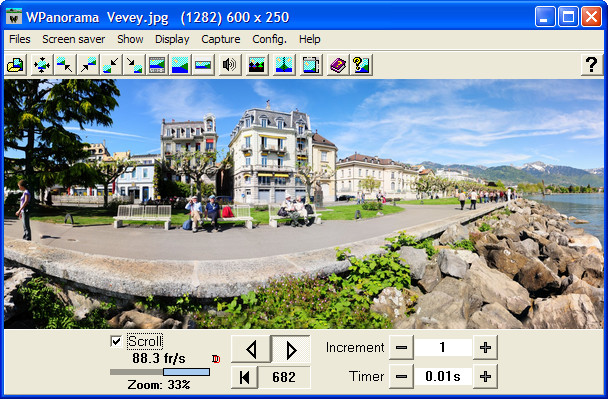608x399 pixels.
Task: Click icon with arrow pointing to upper-right picture
Action: [88, 65]
